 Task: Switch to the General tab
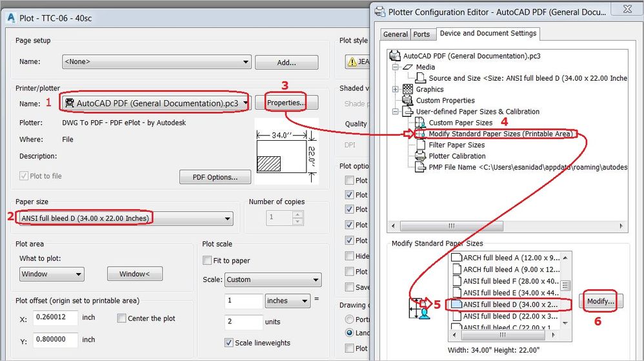click(x=396, y=34)
